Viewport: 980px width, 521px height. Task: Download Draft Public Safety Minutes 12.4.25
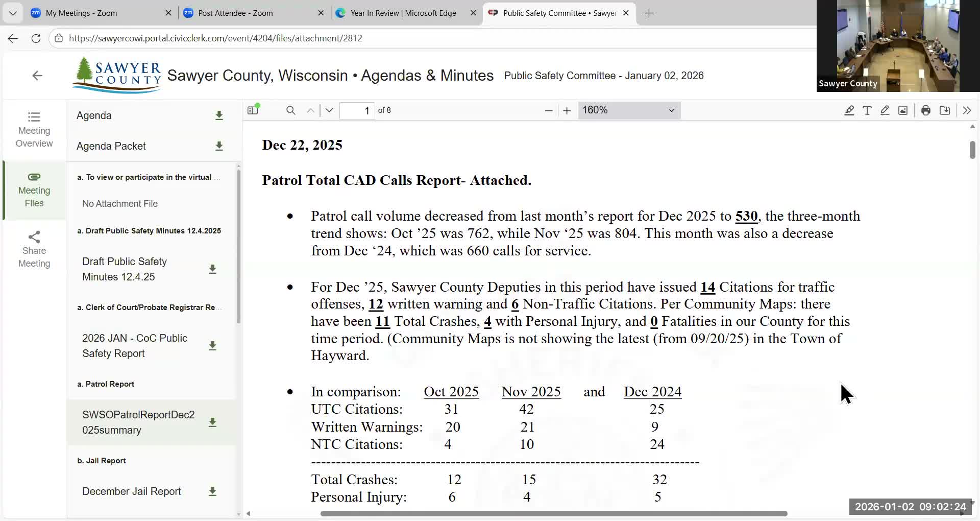(212, 269)
